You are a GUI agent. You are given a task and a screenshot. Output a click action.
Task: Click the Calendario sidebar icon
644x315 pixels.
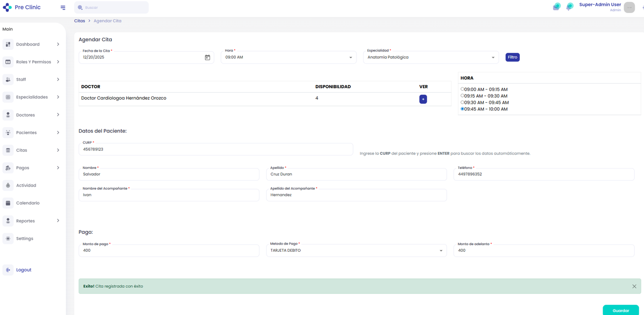coord(8,203)
